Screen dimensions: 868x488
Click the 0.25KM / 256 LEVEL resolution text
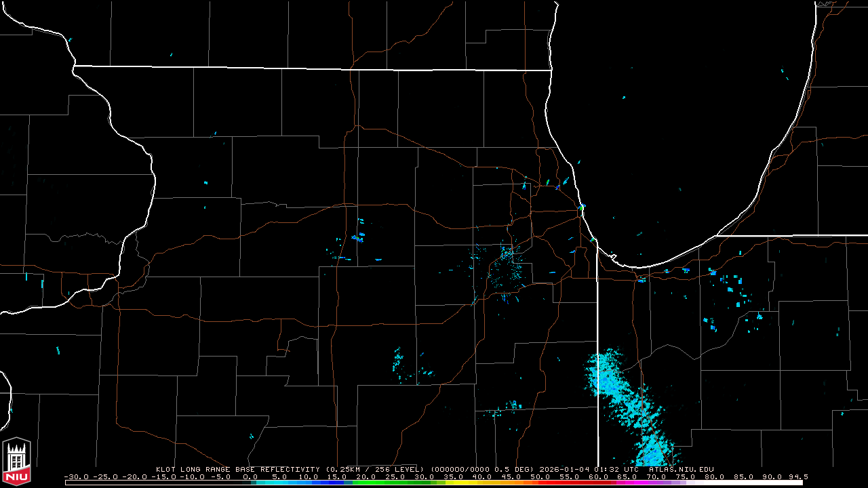tap(374, 469)
